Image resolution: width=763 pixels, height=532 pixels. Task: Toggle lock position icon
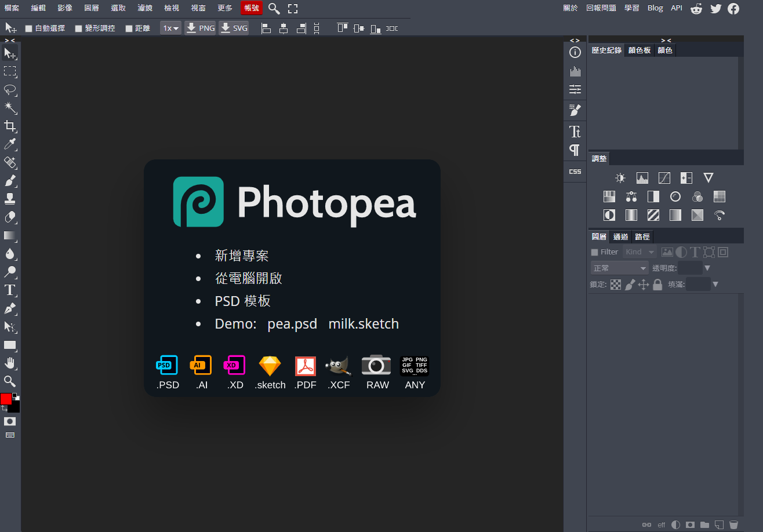coord(644,285)
